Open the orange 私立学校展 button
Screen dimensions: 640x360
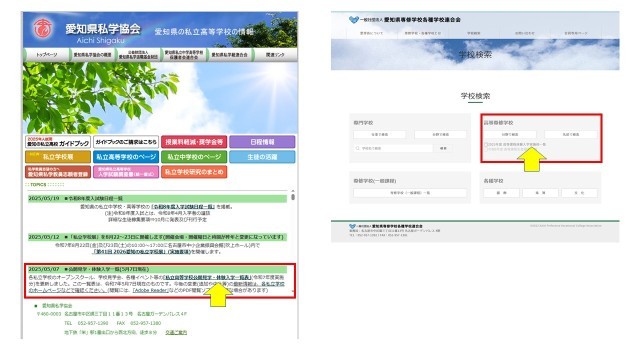[58, 157]
